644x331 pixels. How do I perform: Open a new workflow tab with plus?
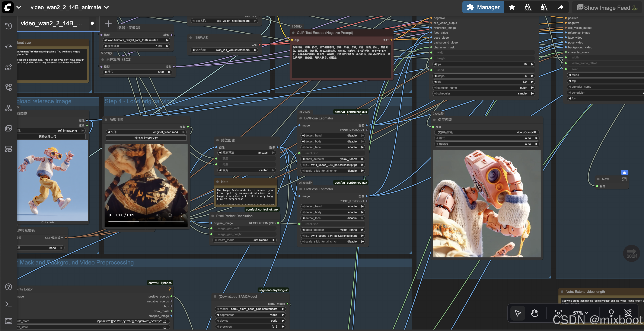tap(108, 24)
